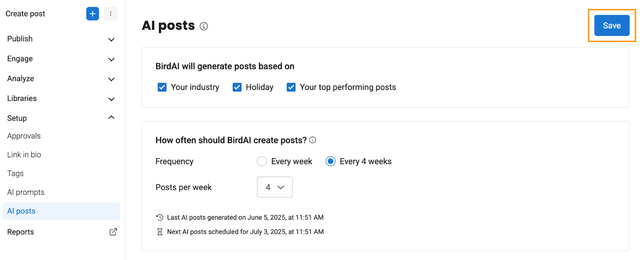Open the three-dot more options menu

tap(111, 14)
